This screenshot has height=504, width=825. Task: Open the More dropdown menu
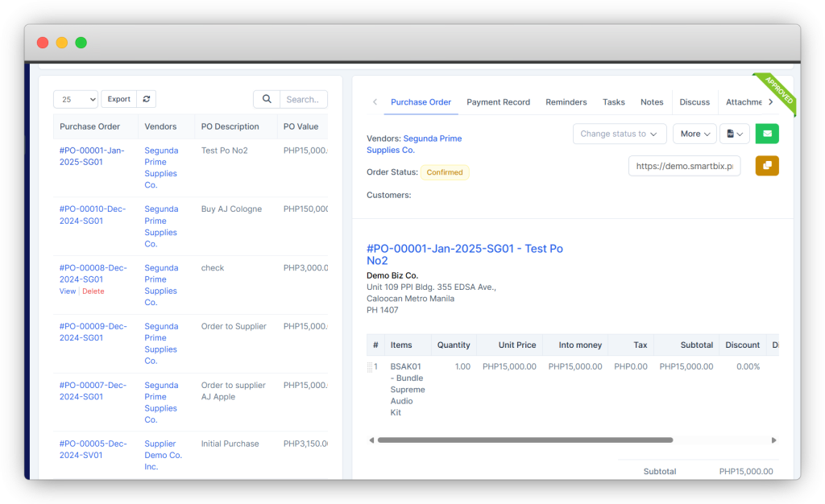pos(694,134)
